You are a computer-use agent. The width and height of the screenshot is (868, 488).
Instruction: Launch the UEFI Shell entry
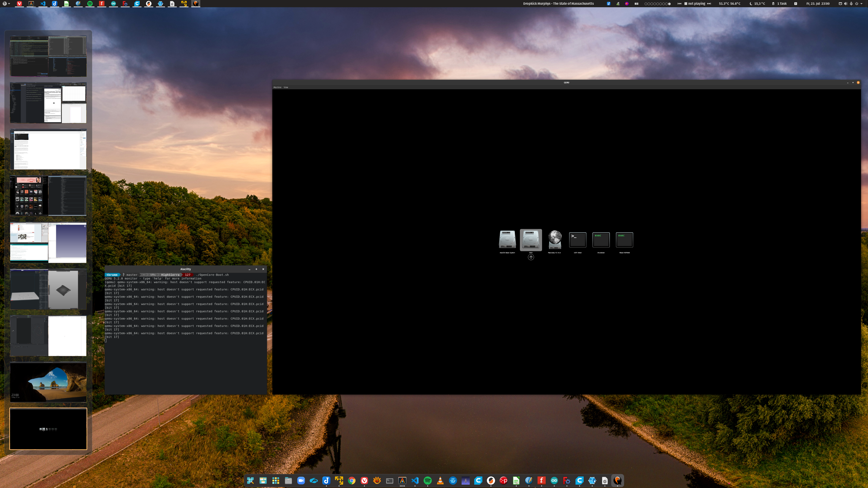pos(578,240)
